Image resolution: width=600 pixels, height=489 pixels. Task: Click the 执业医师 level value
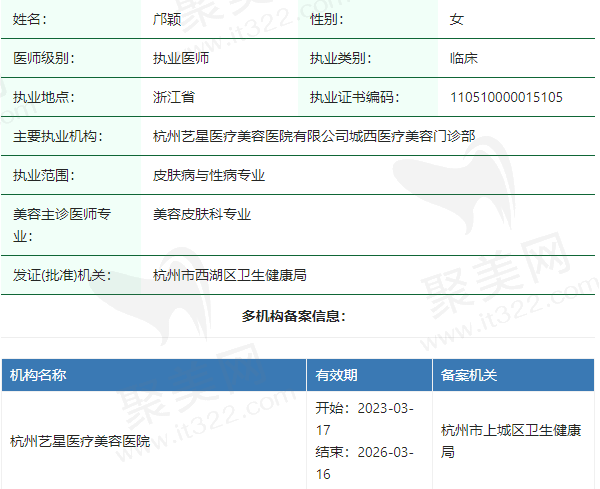click(x=181, y=58)
